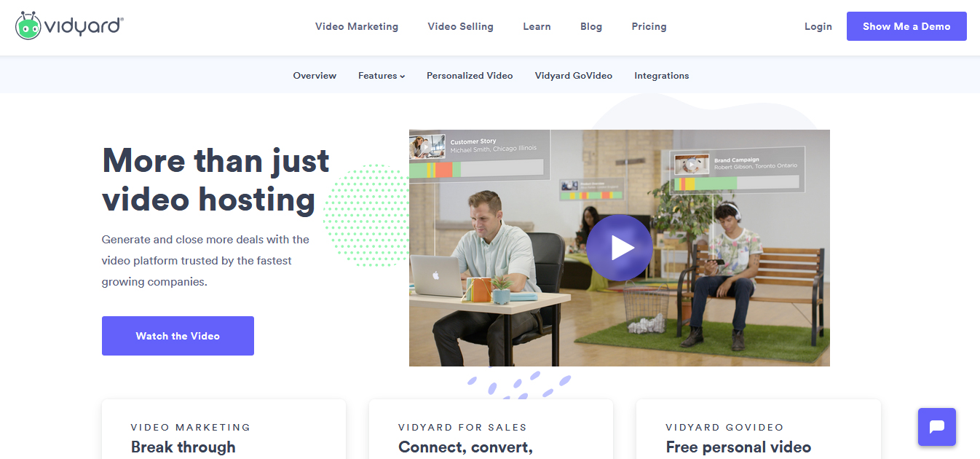The image size is (980, 459).
Task: Go to the Learn menu item
Action: pos(537,26)
